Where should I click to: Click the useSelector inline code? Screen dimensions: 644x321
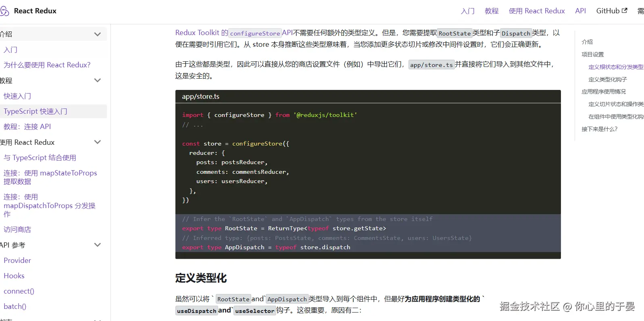(x=254, y=311)
